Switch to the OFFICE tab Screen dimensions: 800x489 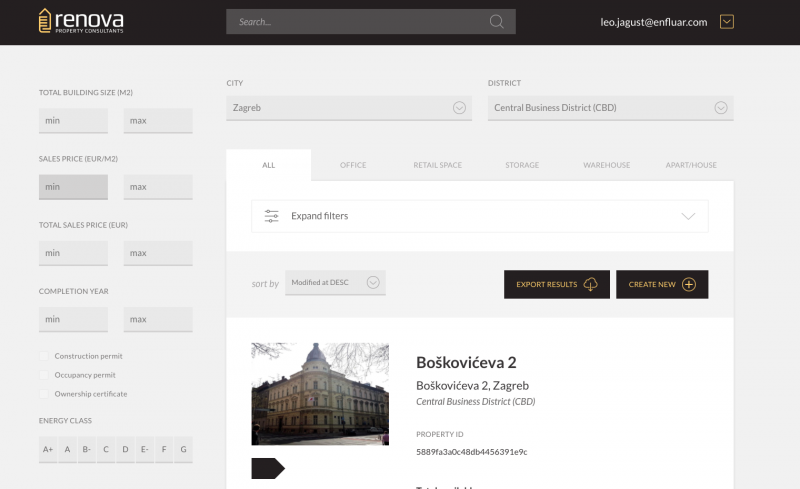tap(353, 165)
